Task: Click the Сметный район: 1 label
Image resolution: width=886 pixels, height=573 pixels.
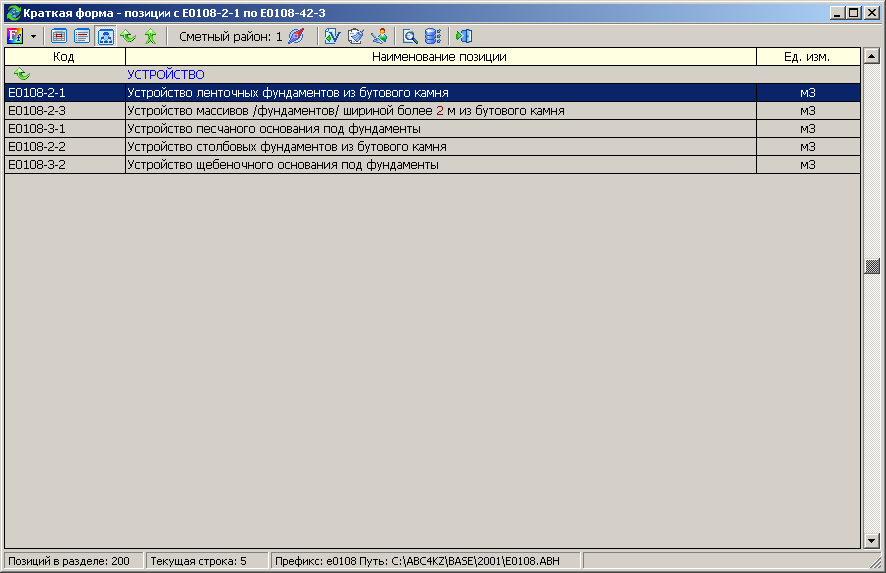Action: point(231,37)
